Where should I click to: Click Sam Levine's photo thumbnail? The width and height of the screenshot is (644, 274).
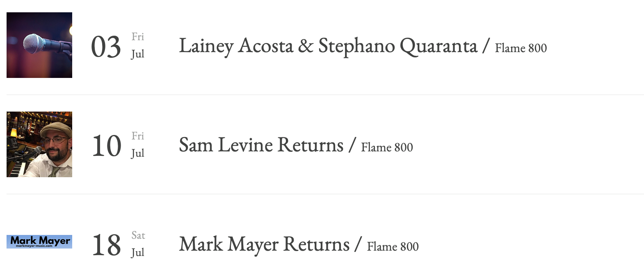(39, 144)
